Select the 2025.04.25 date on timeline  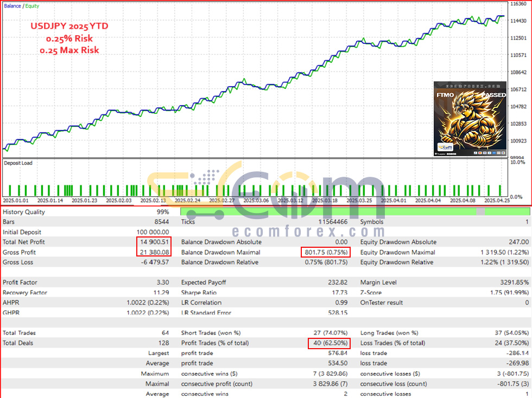pyautogui.click(x=497, y=201)
